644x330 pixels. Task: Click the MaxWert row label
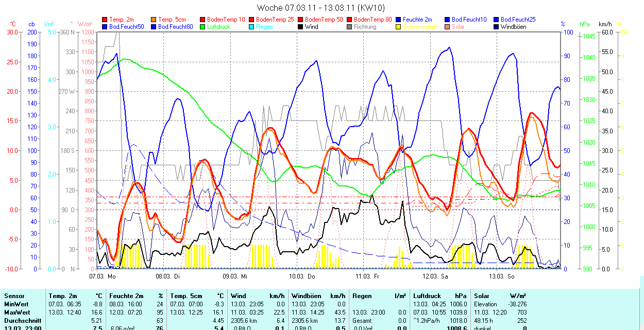(x=17, y=312)
